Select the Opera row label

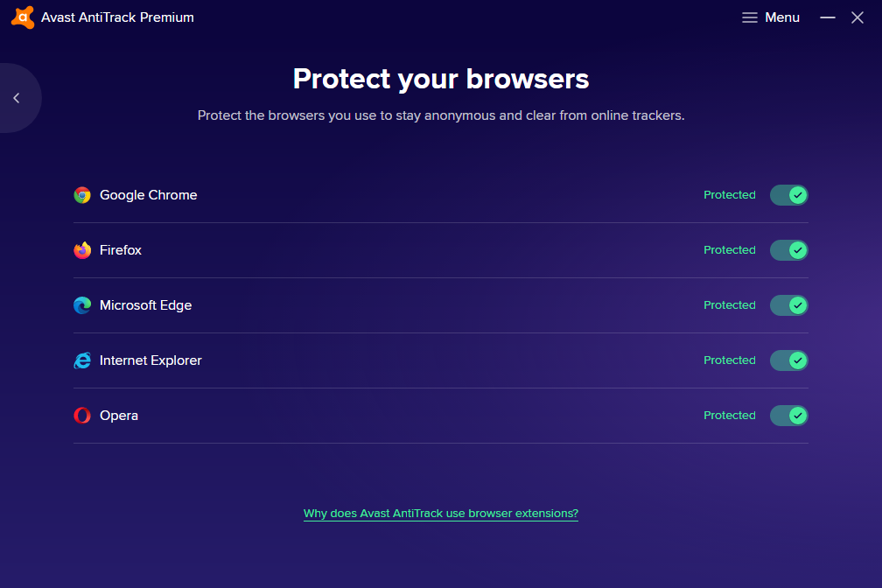(119, 416)
